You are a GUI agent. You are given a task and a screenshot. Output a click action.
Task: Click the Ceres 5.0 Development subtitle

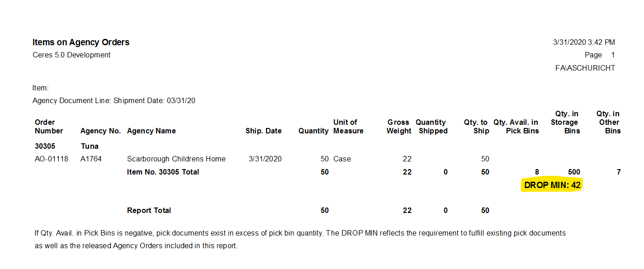coord(71,55)
